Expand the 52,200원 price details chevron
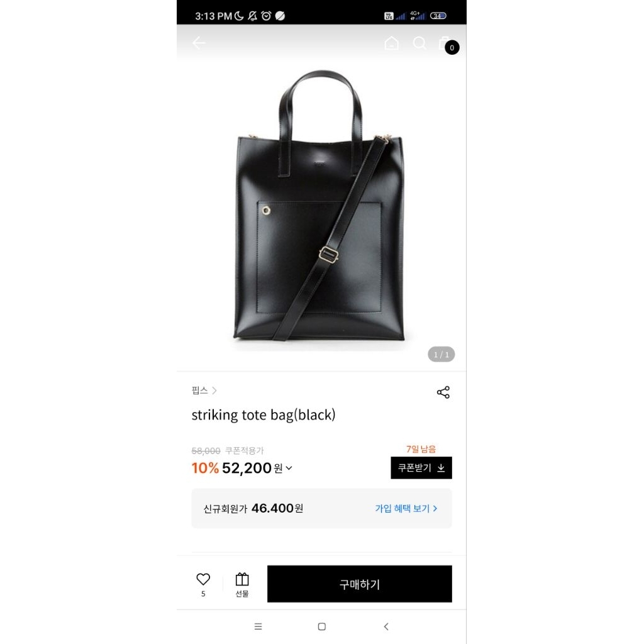644x644 pixels. tap(289, 468)
